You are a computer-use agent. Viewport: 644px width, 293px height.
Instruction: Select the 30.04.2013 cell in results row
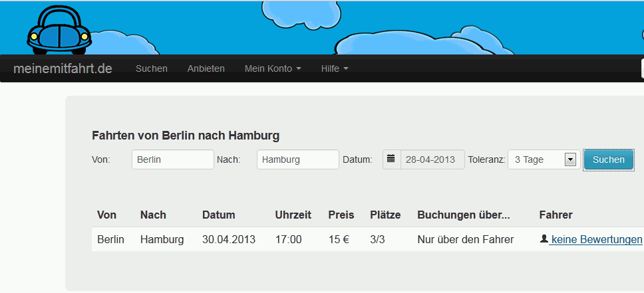[x=228, y=239]
